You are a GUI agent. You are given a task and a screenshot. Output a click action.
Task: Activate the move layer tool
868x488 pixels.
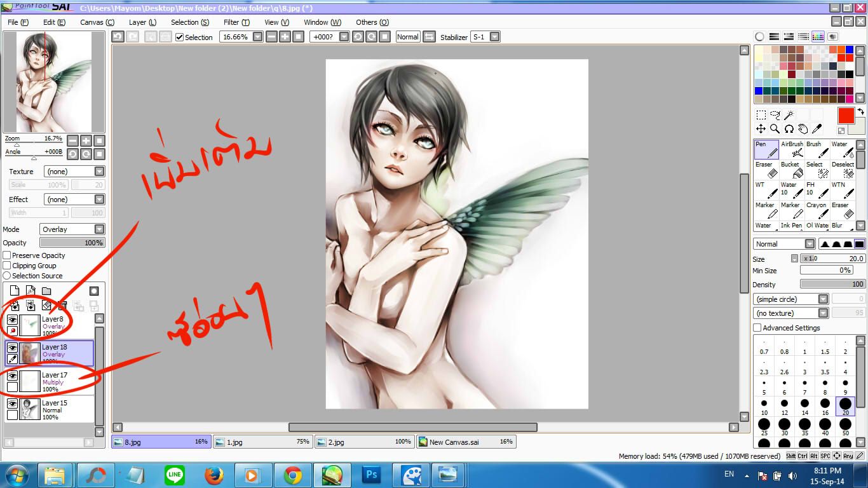pyautogui.click(x=761, y=129)
